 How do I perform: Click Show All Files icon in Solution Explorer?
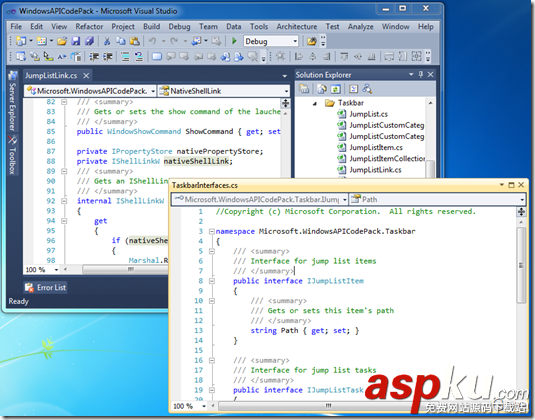(321, 89)
